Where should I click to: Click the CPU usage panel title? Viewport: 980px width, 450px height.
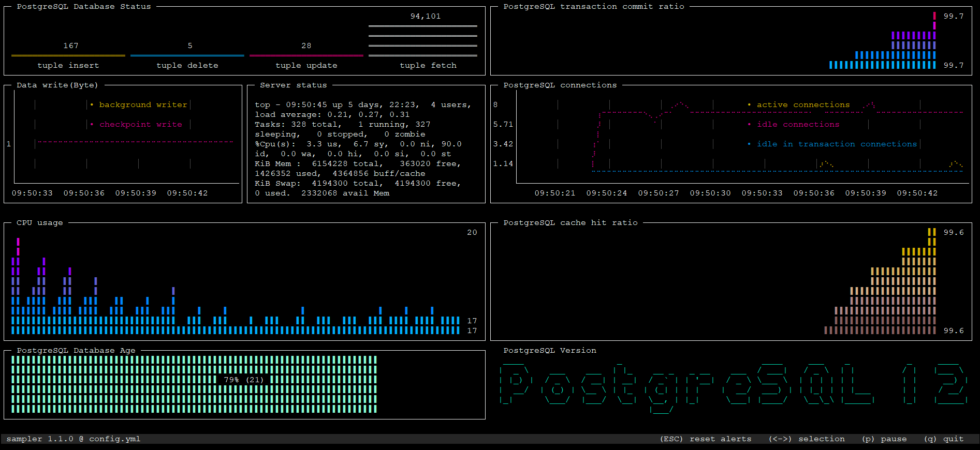coord(40,222)
